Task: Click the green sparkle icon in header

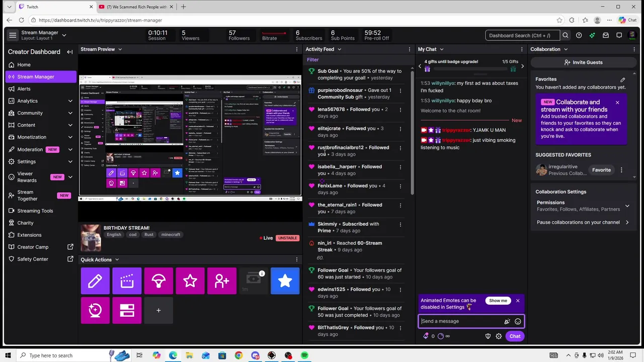Action: [x=592, y=35]
